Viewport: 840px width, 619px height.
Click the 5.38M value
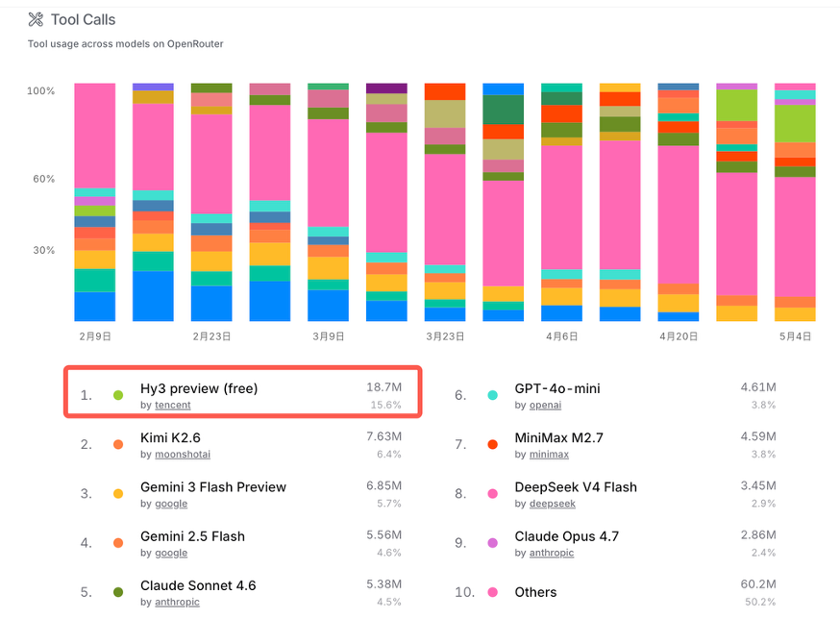click(x=384, y=584)
